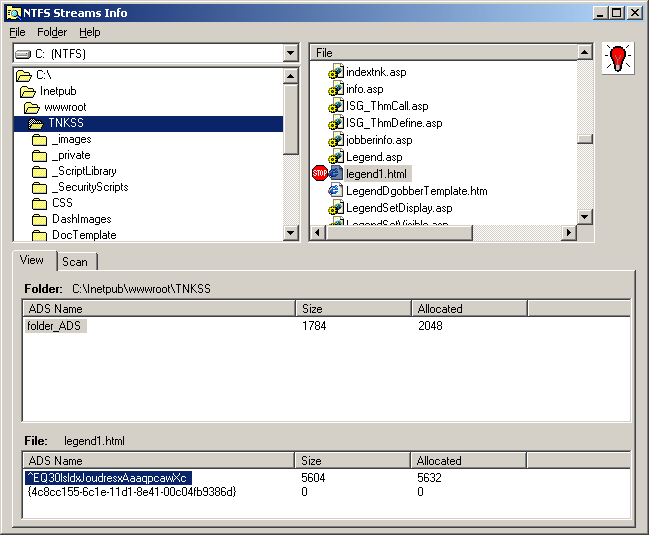
Task: Click the TNKSS folder label in the tree
Action: 66,123
